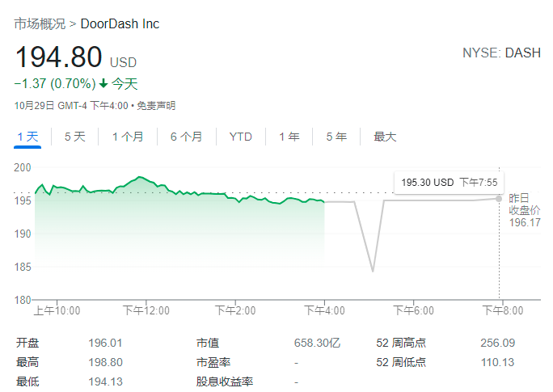The height and width of the screenshot is (392, 553).
Task: Open the 免责声明 disclaimer link
Action: click(x=155, y=106)
